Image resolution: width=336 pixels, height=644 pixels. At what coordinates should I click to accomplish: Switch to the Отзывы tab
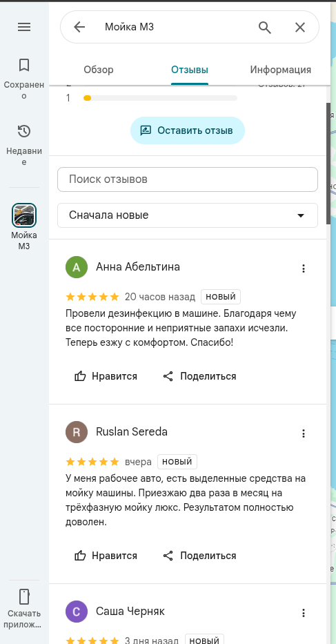[x=190, y=70]
